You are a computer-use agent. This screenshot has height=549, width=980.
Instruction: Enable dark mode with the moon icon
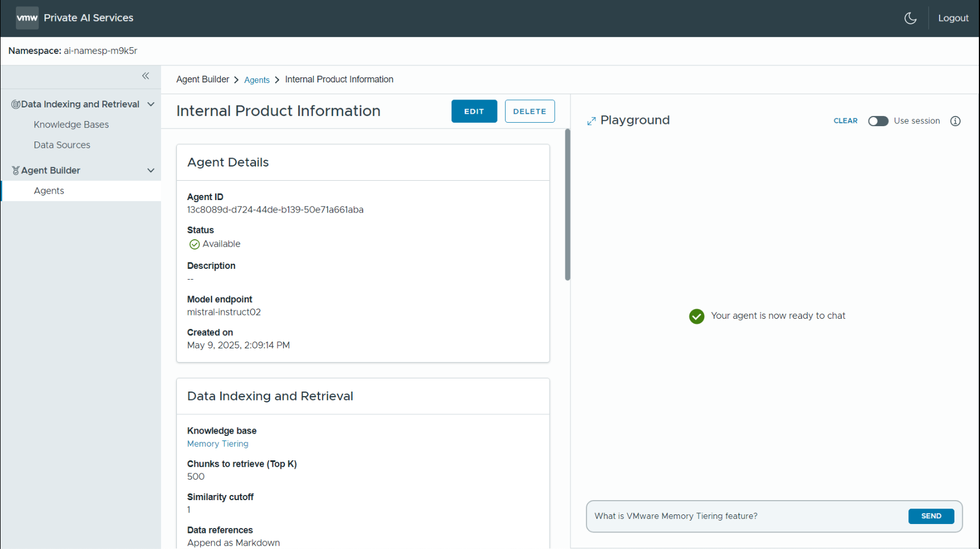(x=911, y=18)
